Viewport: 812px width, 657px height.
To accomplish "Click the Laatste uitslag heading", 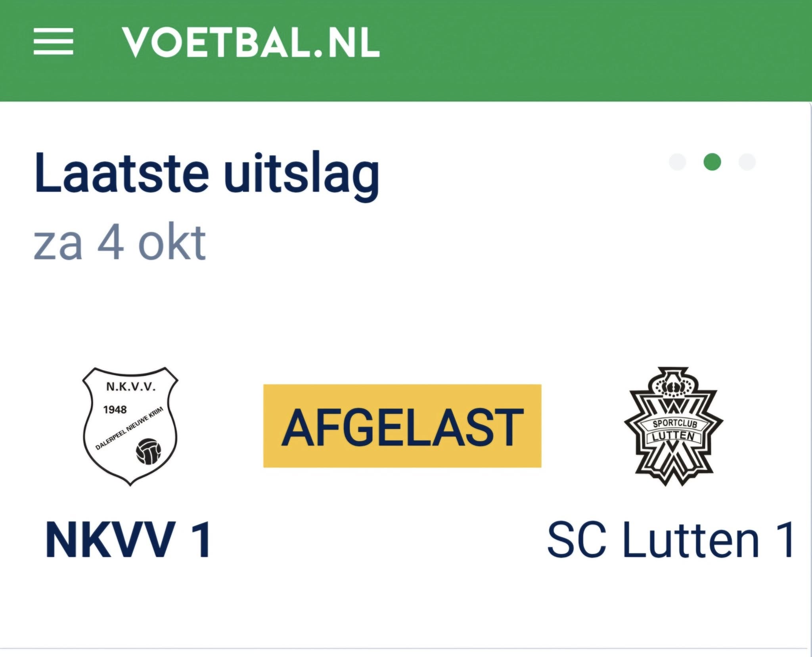I will click(207, 175).
